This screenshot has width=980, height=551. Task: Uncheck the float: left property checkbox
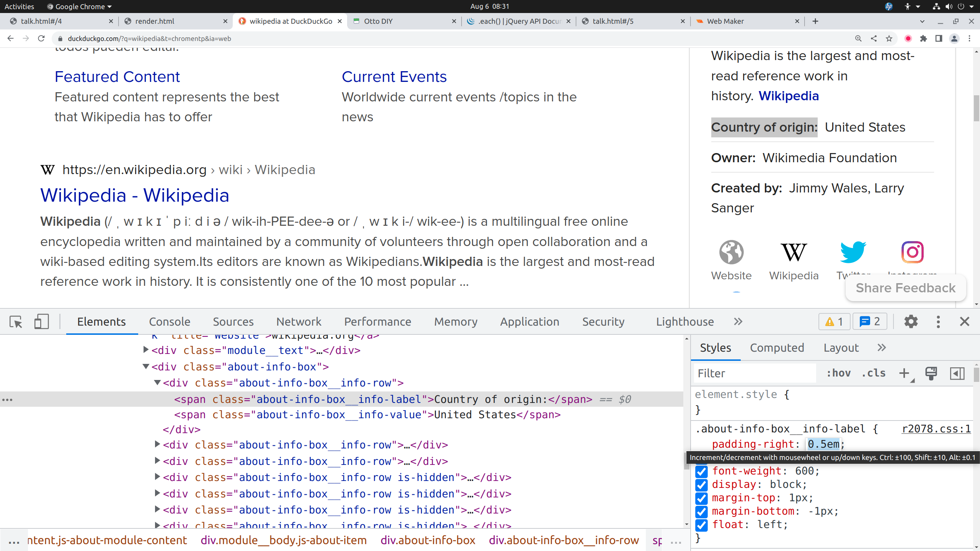pyautogui.click(x=701, y=525)
